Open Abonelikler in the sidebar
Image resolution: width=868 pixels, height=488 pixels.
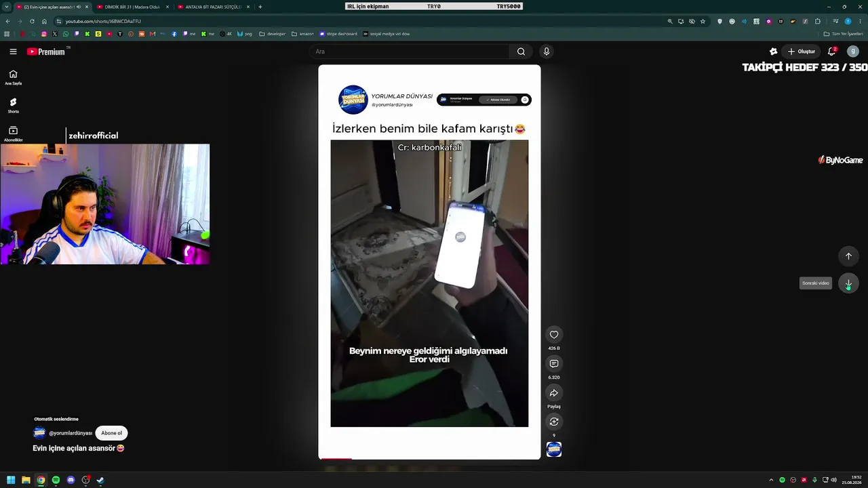pyautogui.click(x=13, y=134)
